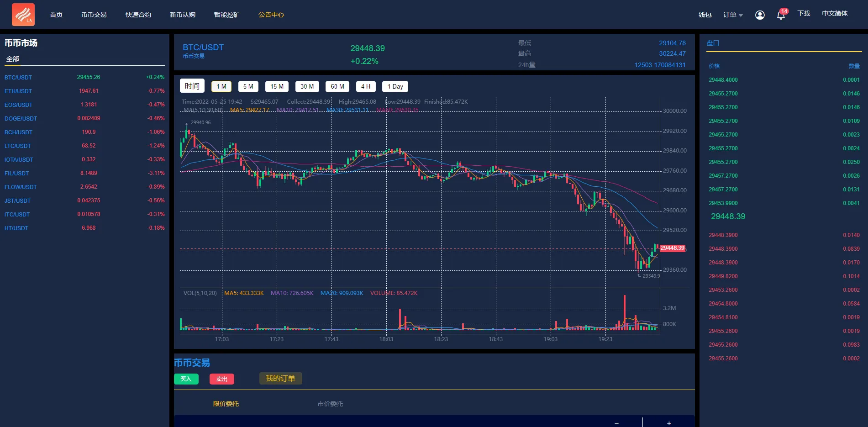Open 我的订单 my orders button

(x=280, y=378)
